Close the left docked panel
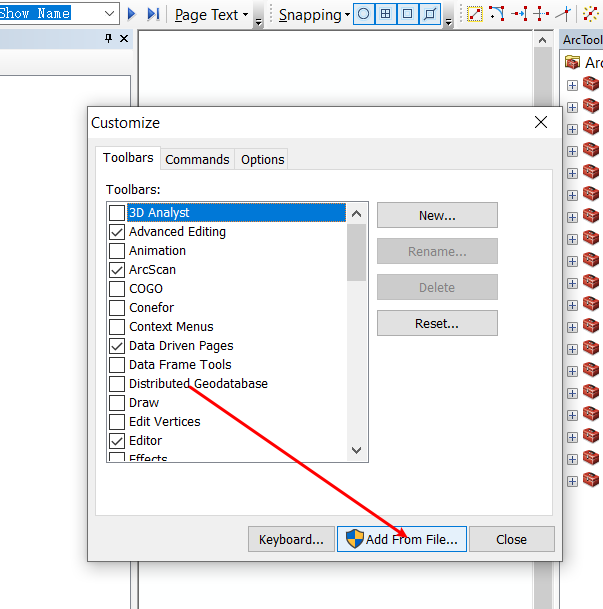603x609 pixels. point(124,38)
